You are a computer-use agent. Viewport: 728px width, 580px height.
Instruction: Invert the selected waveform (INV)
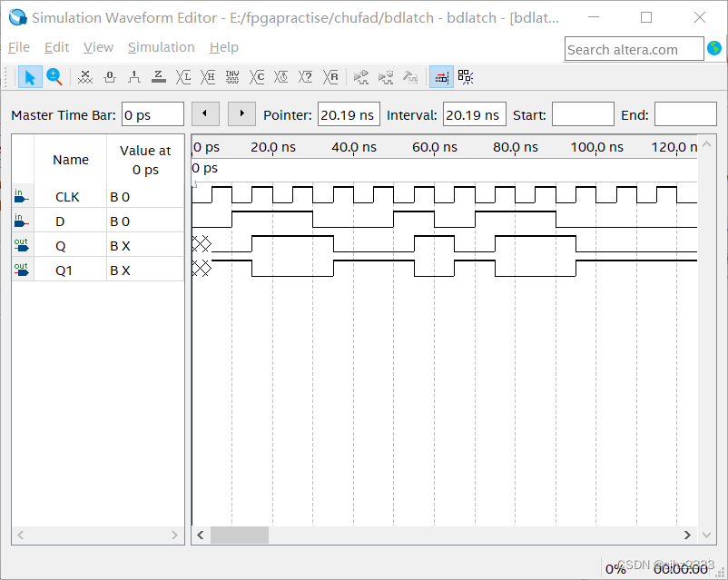[x=232, y=77]
